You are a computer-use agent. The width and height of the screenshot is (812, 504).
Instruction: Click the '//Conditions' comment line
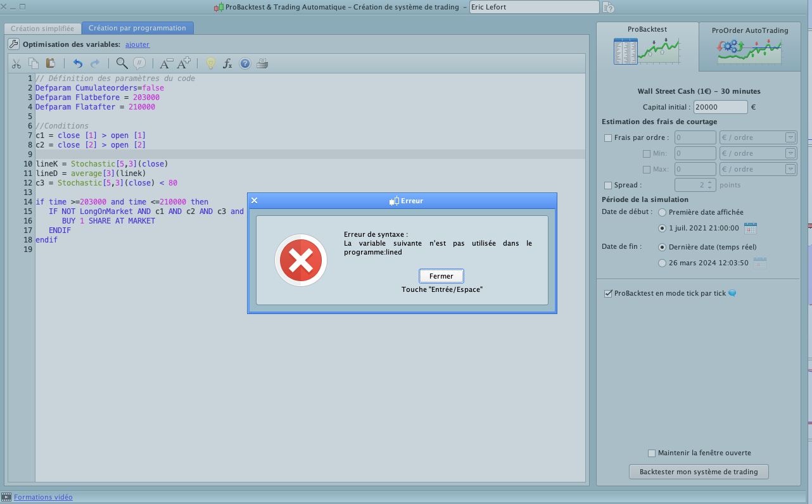[62, 126]
